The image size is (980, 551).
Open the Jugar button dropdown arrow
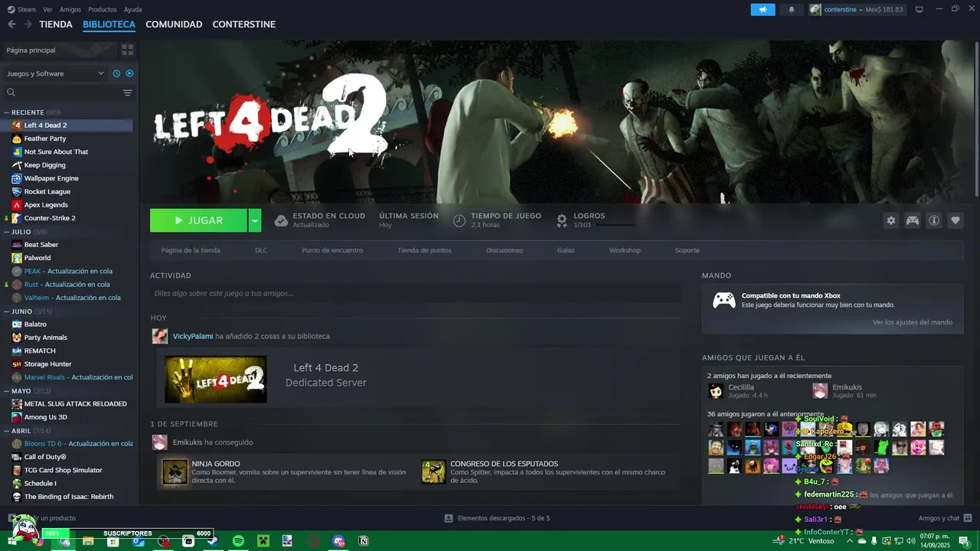255,220
